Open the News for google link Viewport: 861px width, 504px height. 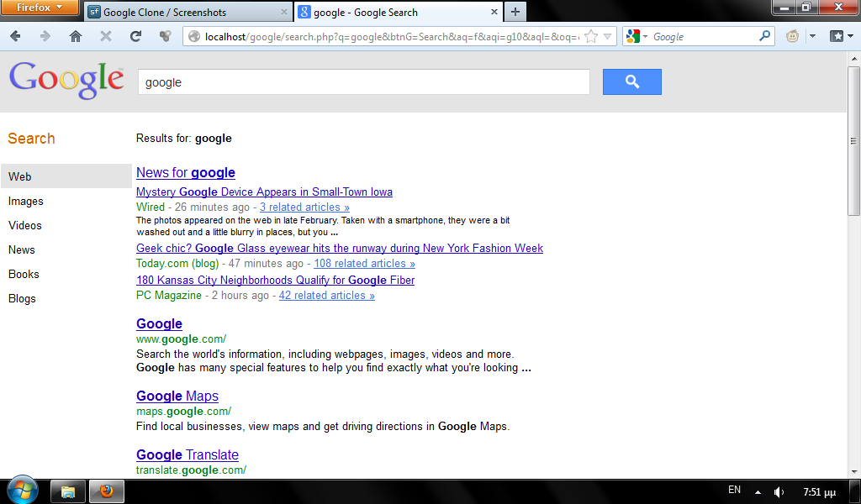[186, 173]
